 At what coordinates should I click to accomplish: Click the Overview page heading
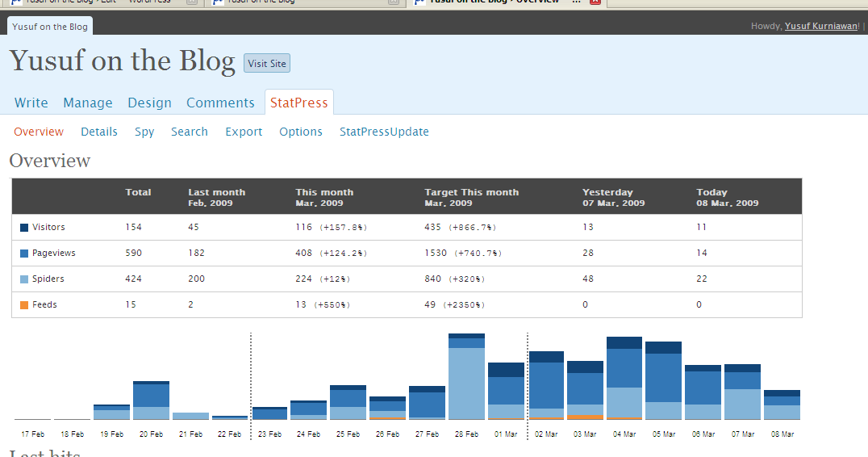pyautogui.click(x=50, y=161)
